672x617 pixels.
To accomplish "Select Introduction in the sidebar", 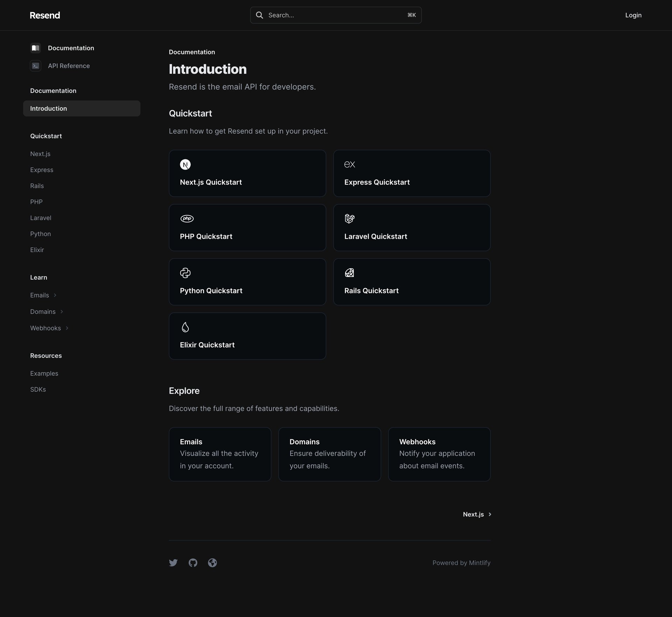I will point(49,108).
